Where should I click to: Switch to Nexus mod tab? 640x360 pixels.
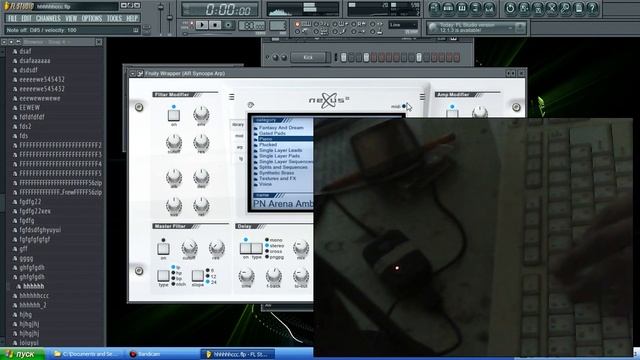pyautogui.click(x=239, y=136)
